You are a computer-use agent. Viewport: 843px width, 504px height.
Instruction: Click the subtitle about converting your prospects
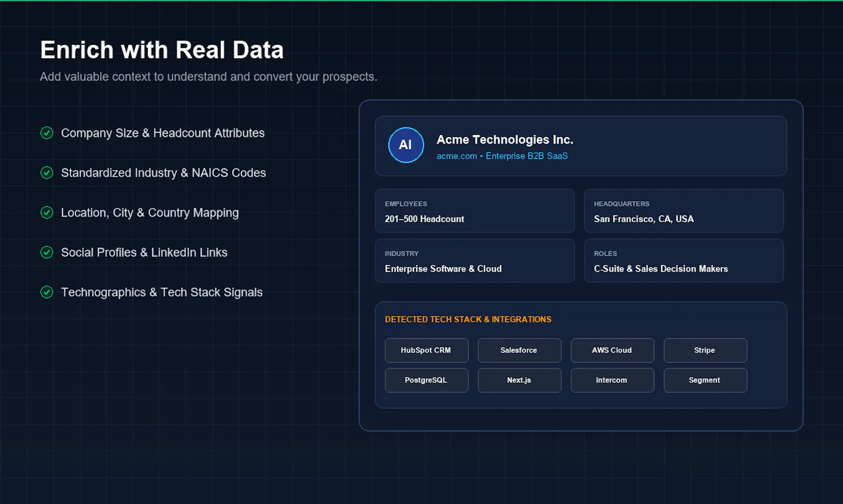tap(209, 77)
